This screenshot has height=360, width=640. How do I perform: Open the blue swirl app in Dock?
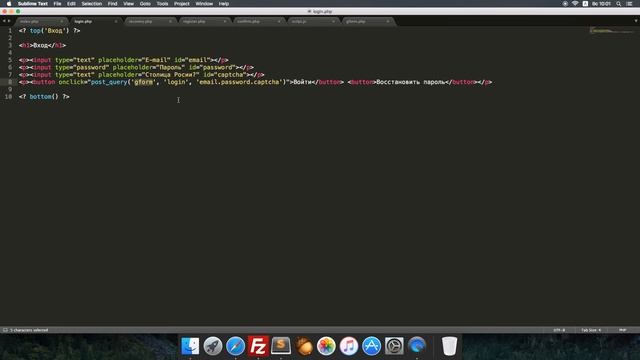click(x=417, y=346)
